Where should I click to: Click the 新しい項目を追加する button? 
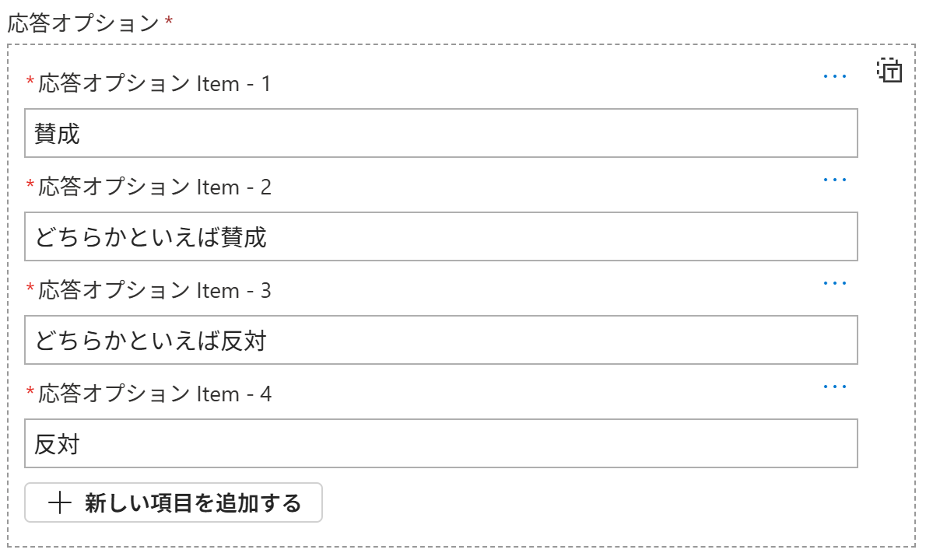(173, 502)
